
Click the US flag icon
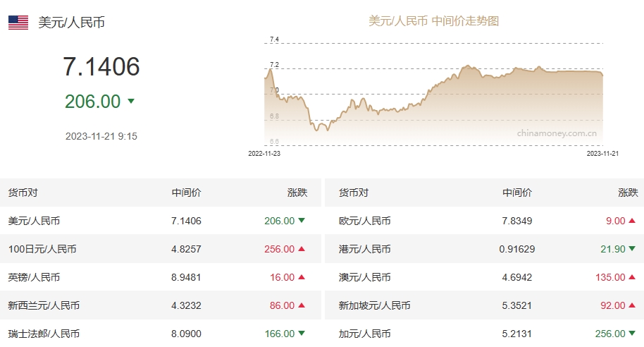18,23
